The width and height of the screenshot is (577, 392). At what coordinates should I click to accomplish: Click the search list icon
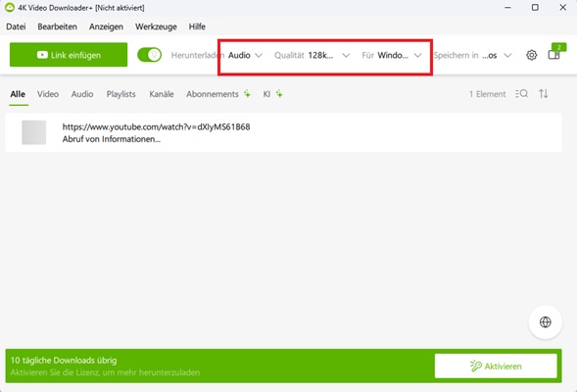[x=521, y=94]
